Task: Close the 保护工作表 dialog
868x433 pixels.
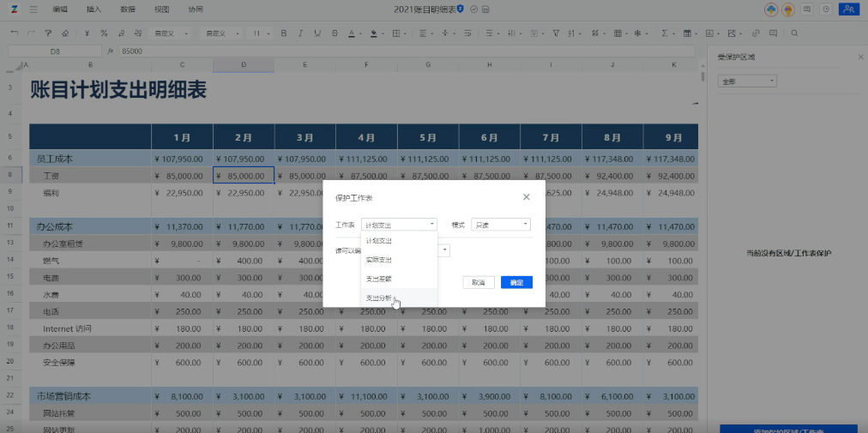Action: point(527,197)
